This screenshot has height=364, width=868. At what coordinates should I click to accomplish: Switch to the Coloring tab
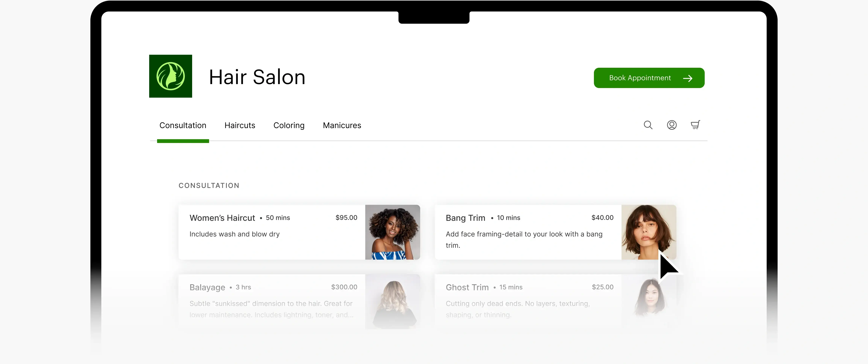point(289,125)
